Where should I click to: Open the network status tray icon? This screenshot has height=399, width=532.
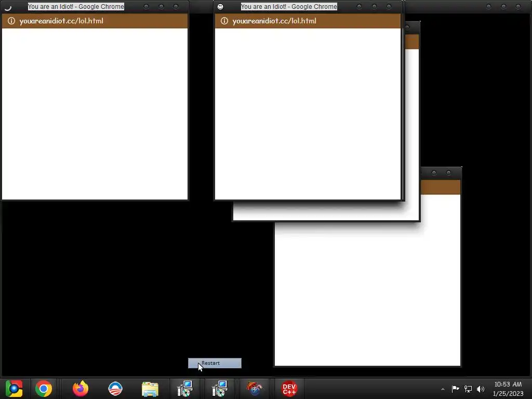(468, 389)
